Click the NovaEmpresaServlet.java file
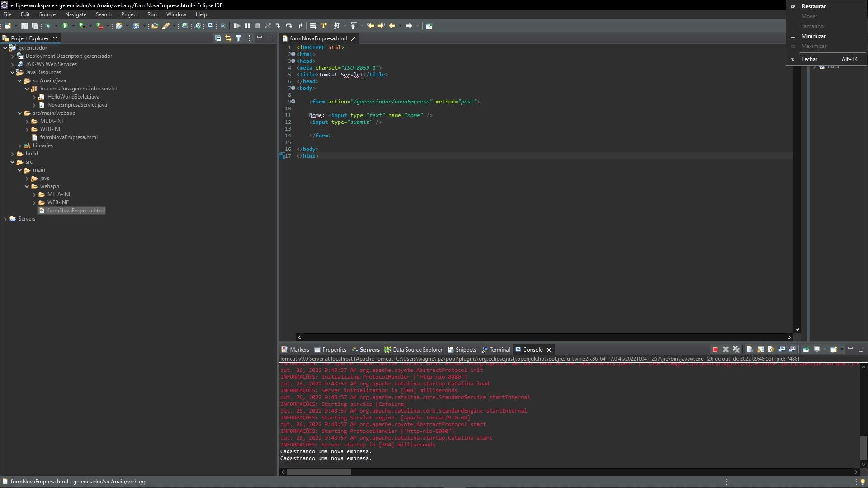868x488 pixels. click(x=76, y=104)
